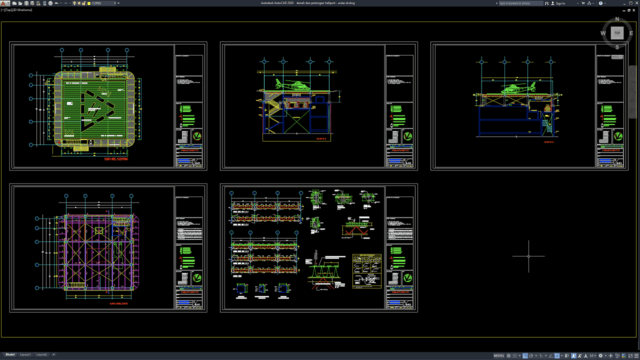The height and width of the screenshot is (360, 640).
Task: Click the workspace switching gear icon
Action: tap(600, 356)
